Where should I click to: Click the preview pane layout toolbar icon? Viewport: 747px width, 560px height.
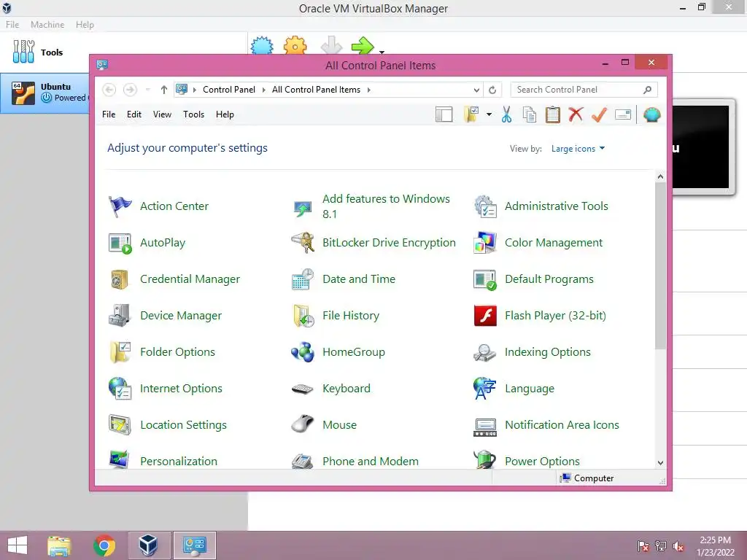444,114
